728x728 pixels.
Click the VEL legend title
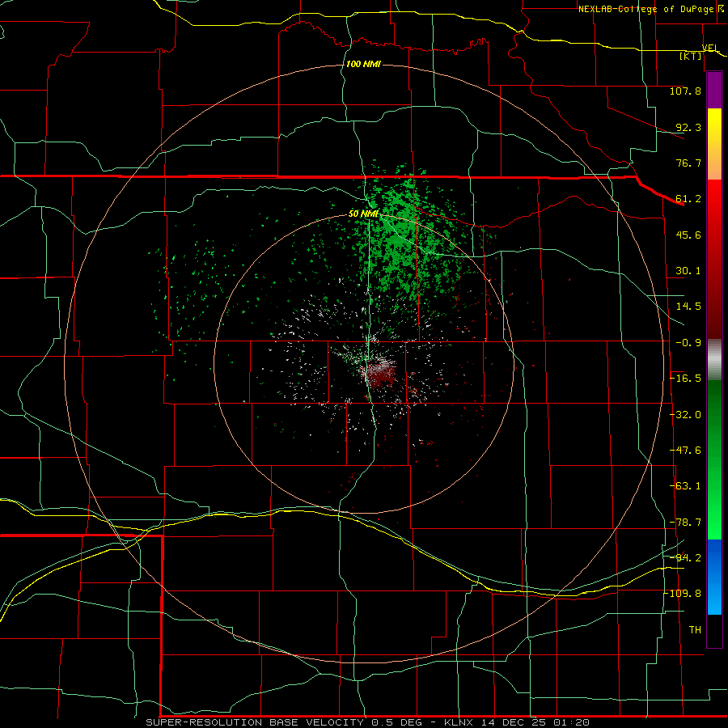coord(710,48)
